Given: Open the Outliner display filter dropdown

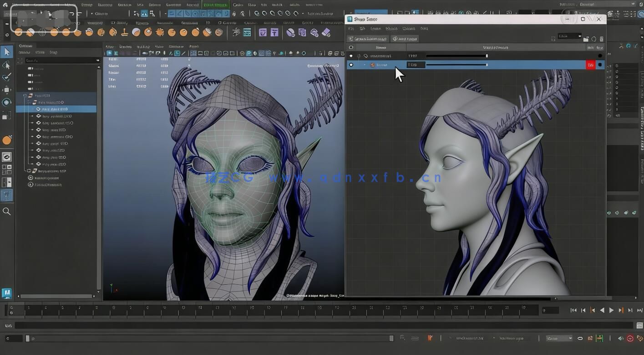Looking at the screenshot, I should point(97,60).
